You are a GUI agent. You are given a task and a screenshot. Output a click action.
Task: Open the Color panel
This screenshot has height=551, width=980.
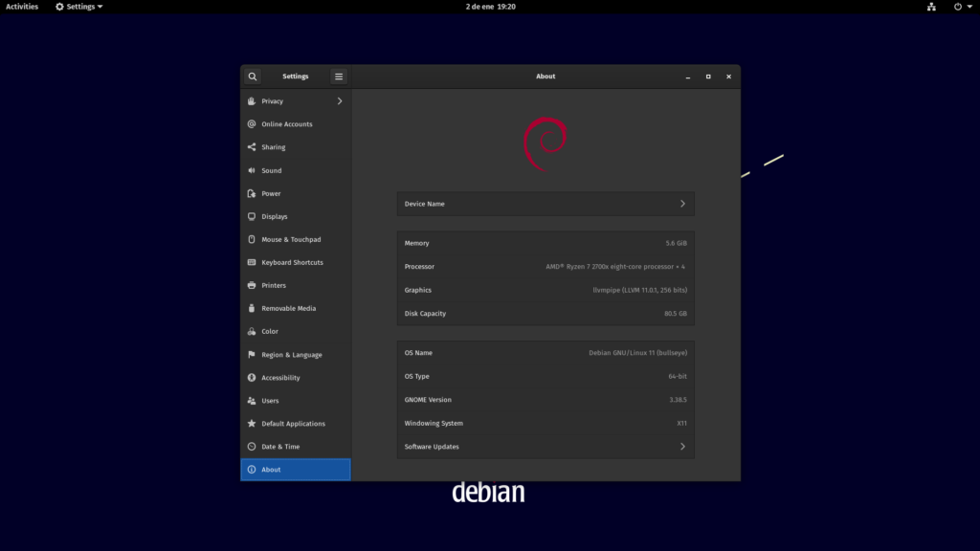[x=296, y=331]
